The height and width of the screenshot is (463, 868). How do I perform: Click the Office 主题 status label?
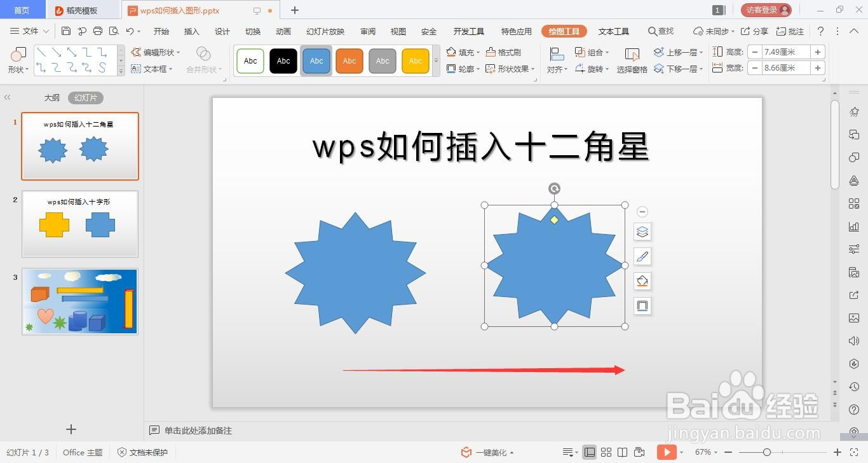tap(83, 452)
